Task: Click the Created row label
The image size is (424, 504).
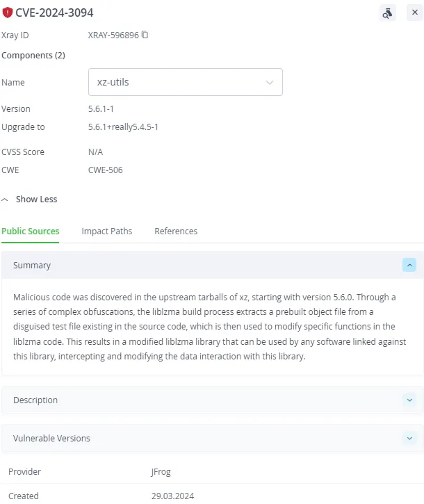Action: pos(24,496)
